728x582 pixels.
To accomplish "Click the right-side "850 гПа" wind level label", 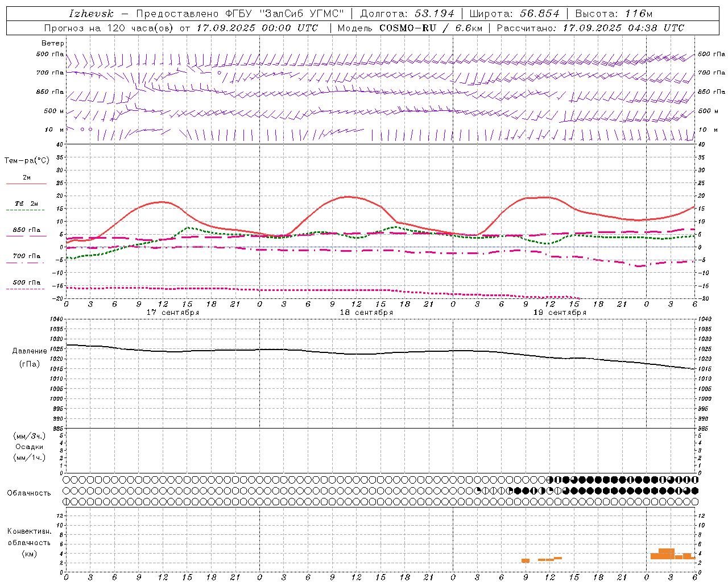I will [x=712, y=92].
